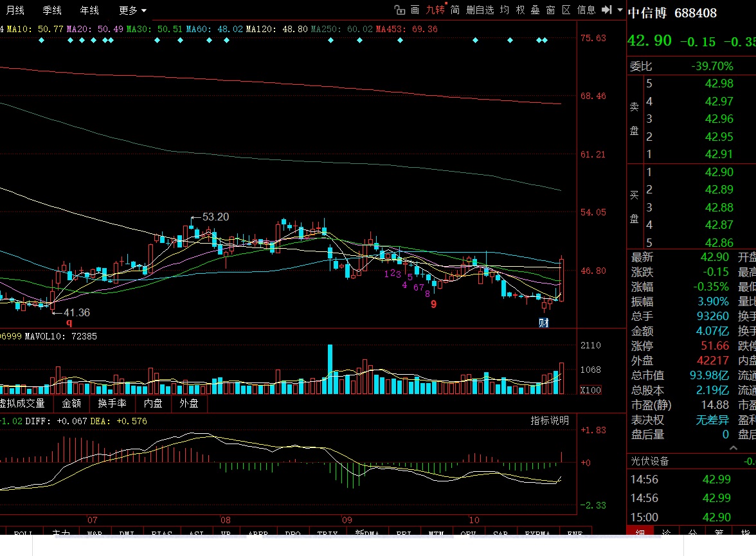Screen dimensions: 756x556
Task: Click the DEA: +0.576 value
Action: click(x=118, y=421)
